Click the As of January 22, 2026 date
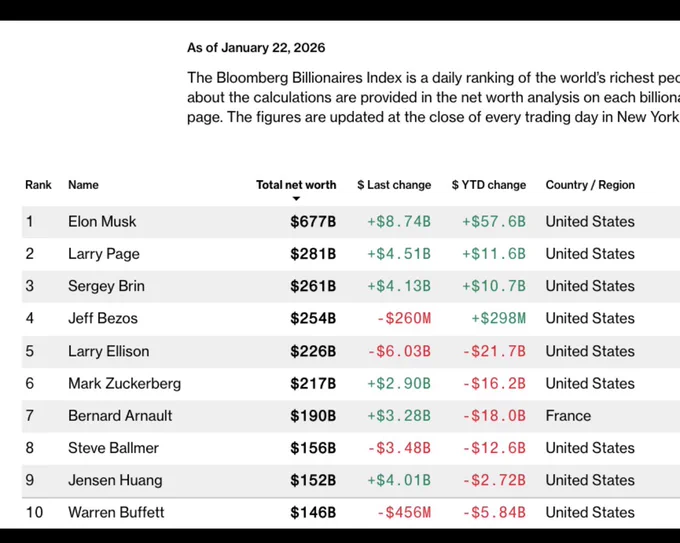The image size is (680, 543). 256,47
